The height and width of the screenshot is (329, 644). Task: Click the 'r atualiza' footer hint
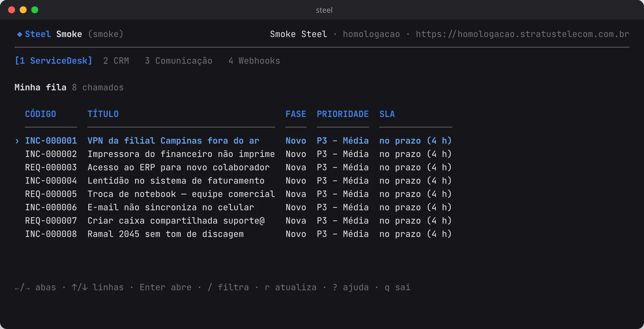tap(291, 287)
